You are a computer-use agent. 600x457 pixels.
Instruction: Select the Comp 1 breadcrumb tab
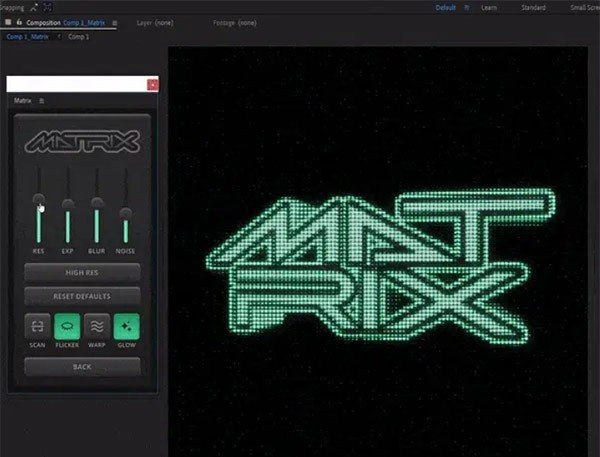pyautogui.click(x=78, y=36)
